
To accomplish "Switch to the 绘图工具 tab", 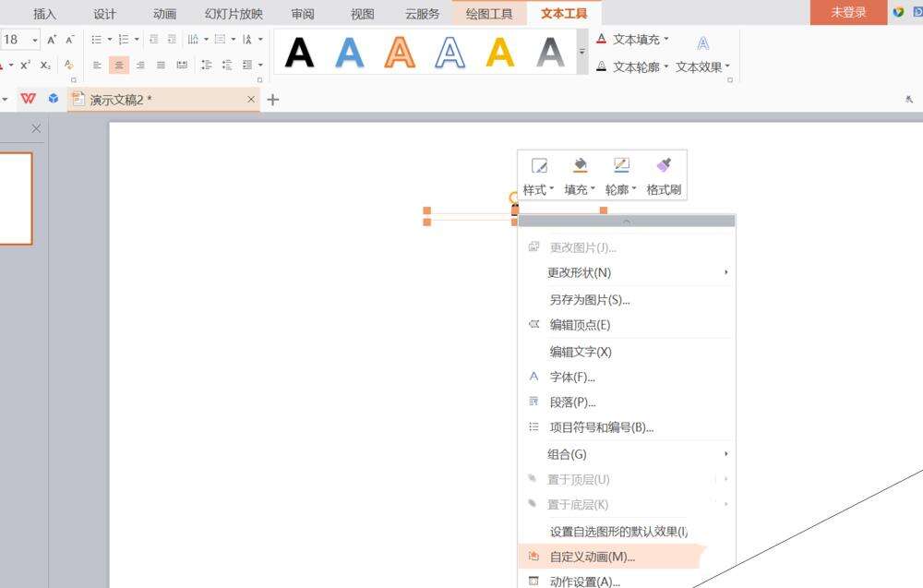I will tap(489, 13).
